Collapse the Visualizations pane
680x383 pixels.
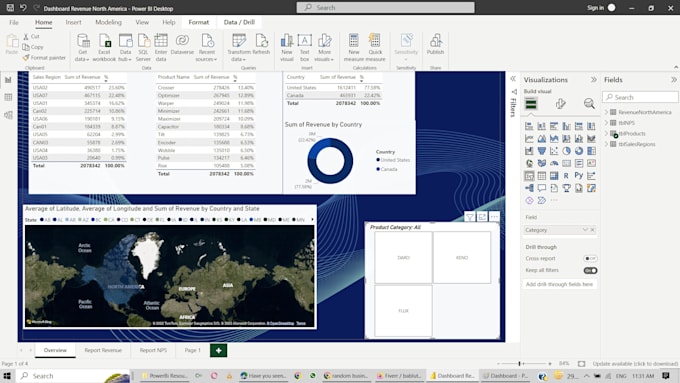pyautogui.click(x=593, y=80)
